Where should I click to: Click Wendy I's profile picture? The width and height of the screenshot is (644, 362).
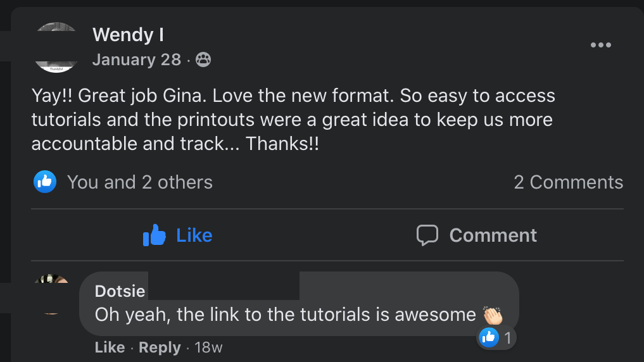point(57,47)
